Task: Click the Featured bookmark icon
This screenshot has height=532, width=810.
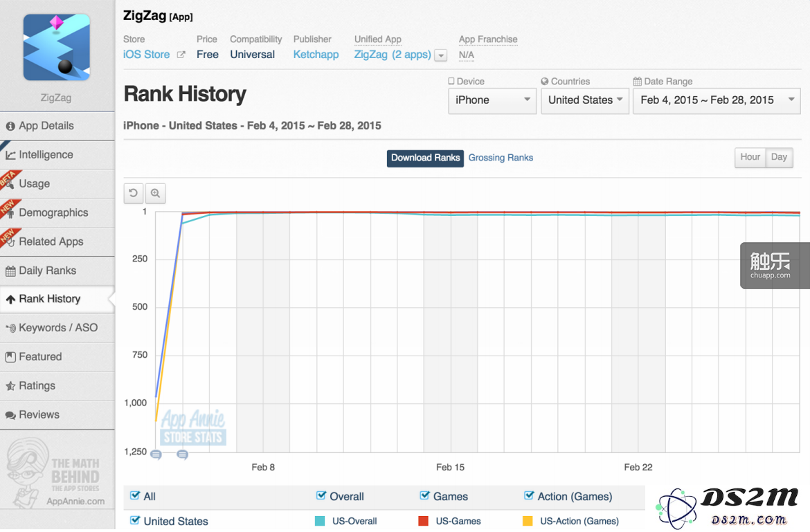Action: [10, 357]
